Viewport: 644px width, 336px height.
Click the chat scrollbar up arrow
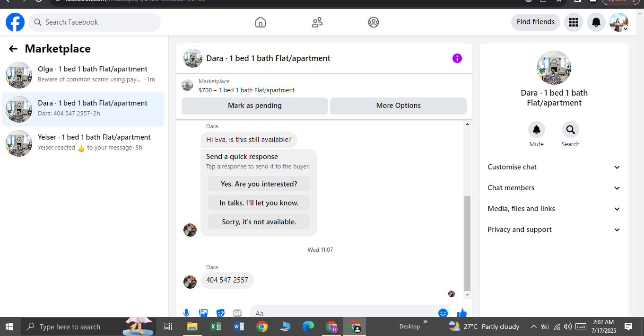(468, 124)
